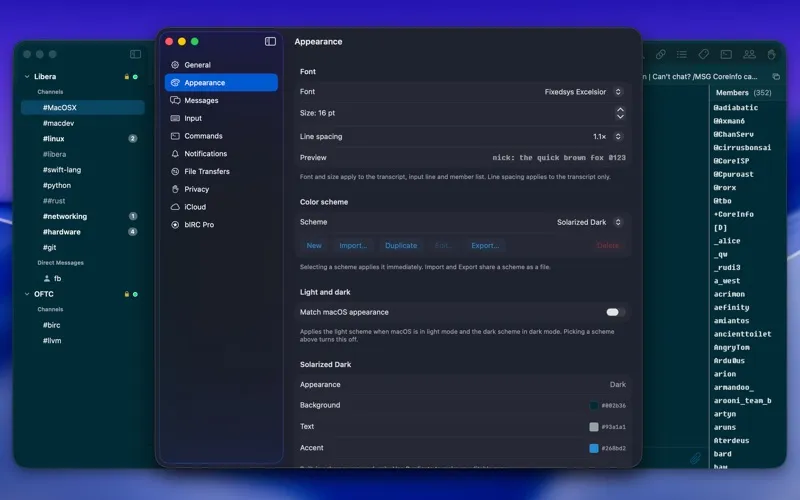Click the iCloud cloud icon
The height and width of the screenshot is (500, 800).
(175, 207)
